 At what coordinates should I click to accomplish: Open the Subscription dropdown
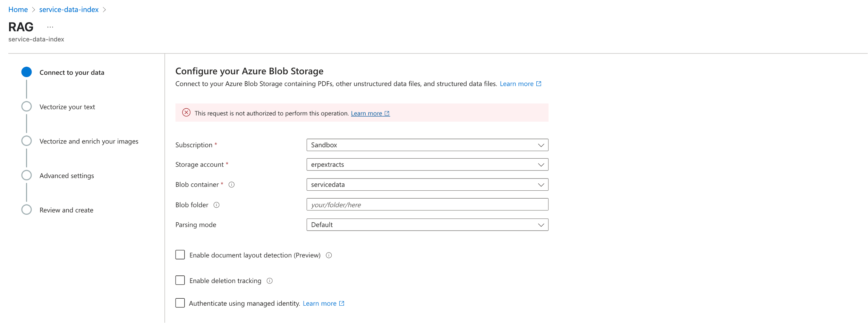tap(427, 145)
